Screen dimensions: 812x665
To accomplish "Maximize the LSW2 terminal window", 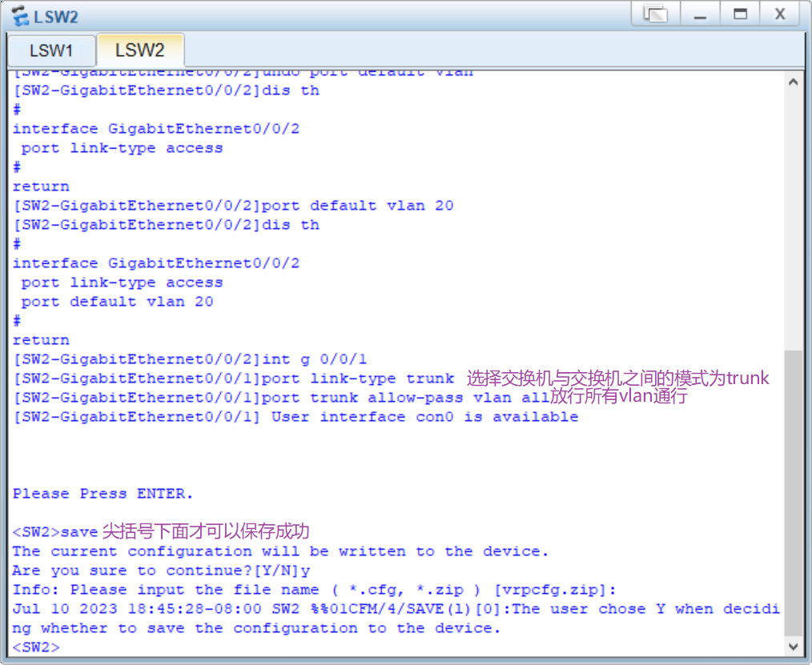I will coord(740,14).
